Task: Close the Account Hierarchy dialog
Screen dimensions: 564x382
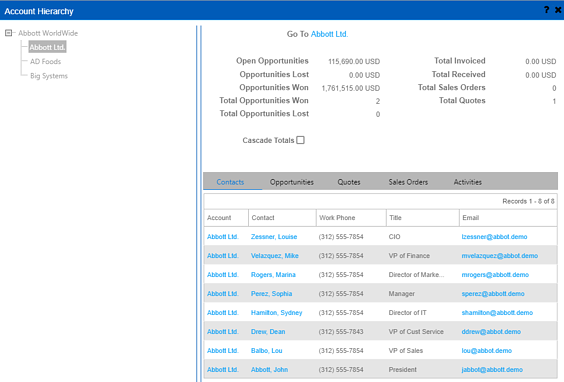Action: click(x=558, y=10)
